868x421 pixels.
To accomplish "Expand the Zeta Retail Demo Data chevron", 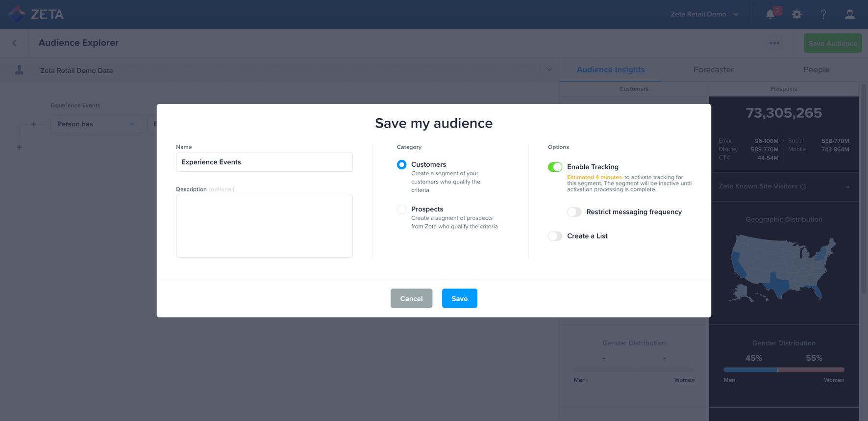I will (549, 70).
